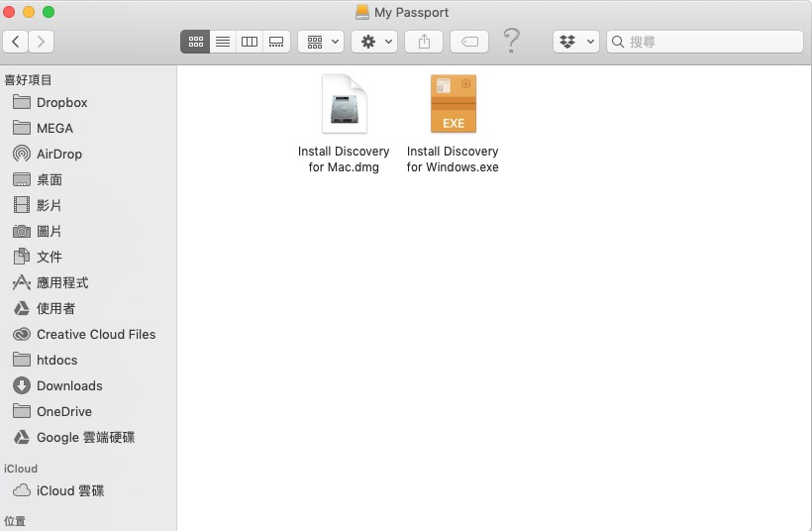Image resolution: width=812 pixels, height=531 pixels.
Task: Zoom the window with the green button
Action: click(49, 12)
